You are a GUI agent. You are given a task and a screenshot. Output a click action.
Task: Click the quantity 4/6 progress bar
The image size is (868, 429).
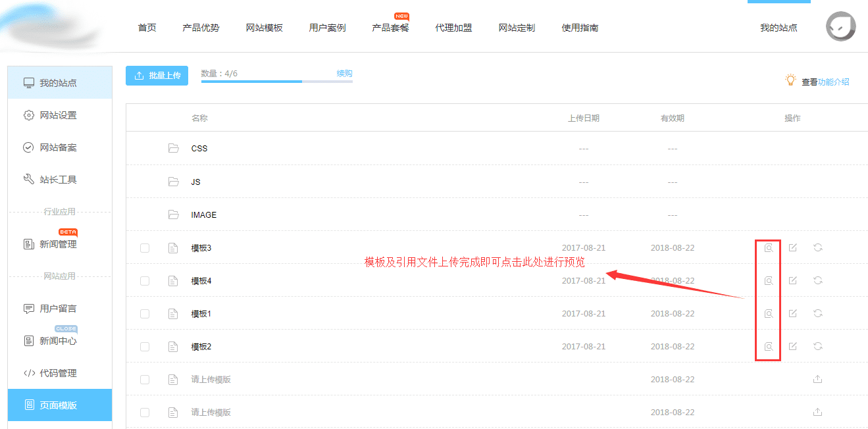276,82
